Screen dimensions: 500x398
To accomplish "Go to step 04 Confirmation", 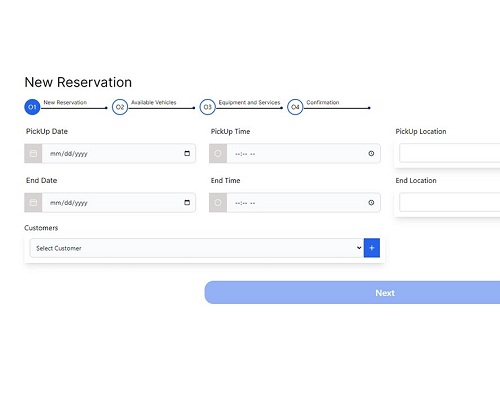I will (295, 107).
